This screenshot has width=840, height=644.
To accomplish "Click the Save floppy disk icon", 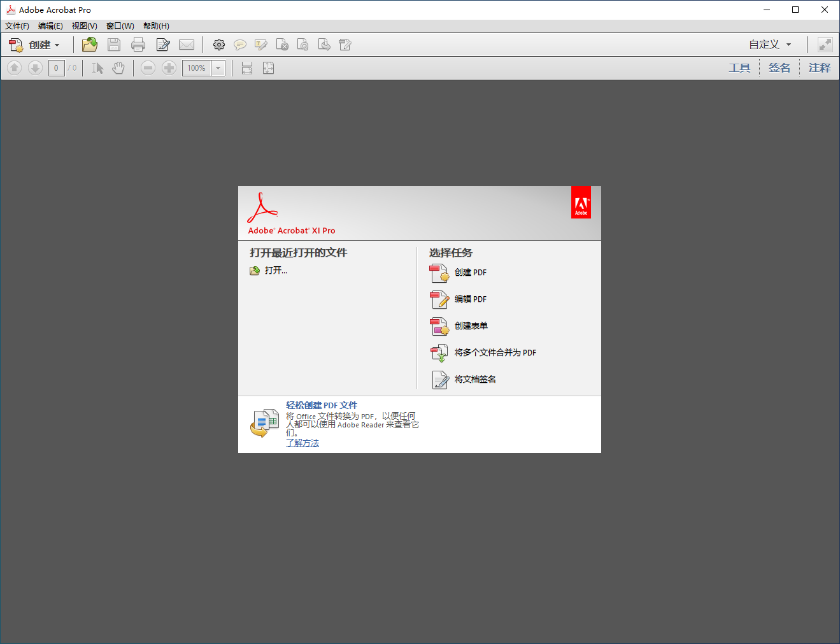I will click(114, 45).
